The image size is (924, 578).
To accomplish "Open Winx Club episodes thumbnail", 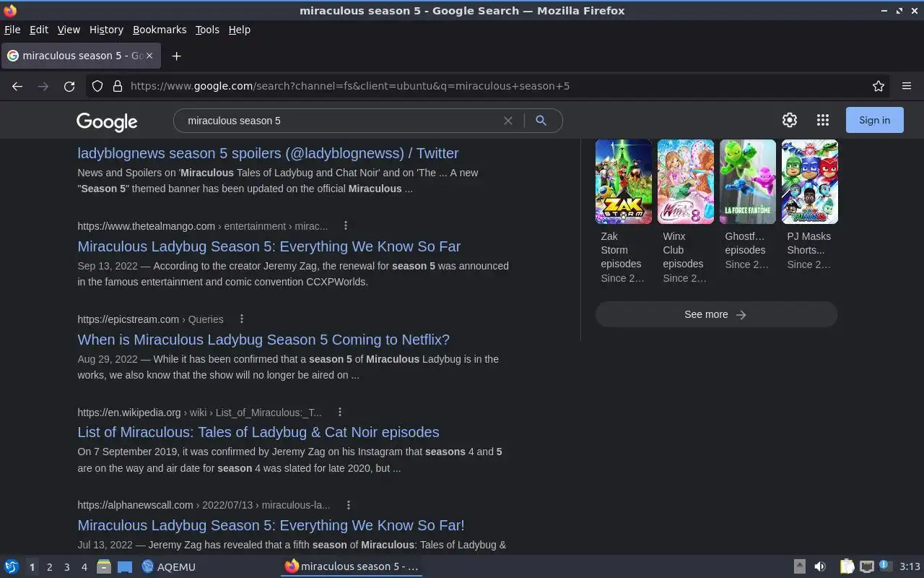I will 686,181.
